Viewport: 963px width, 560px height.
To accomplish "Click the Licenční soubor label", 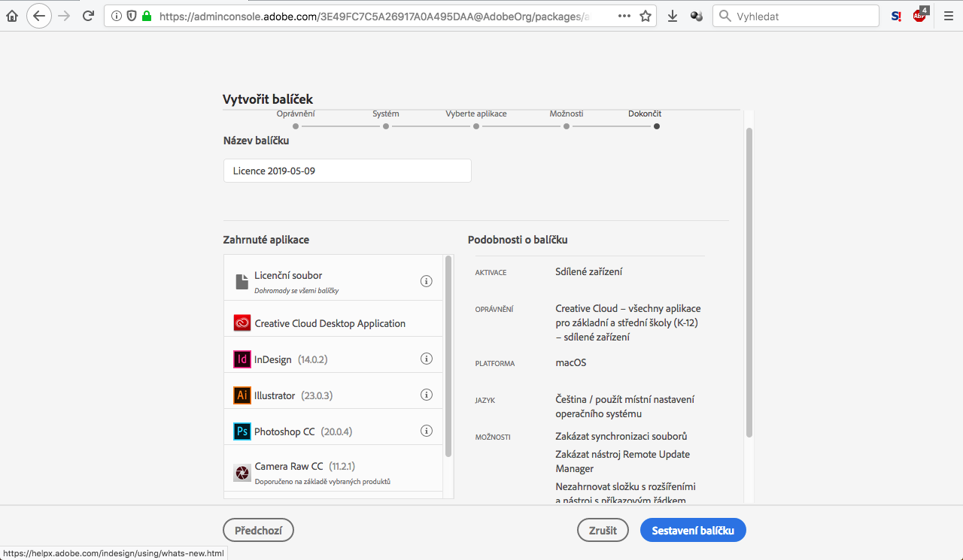I will 288,275.
